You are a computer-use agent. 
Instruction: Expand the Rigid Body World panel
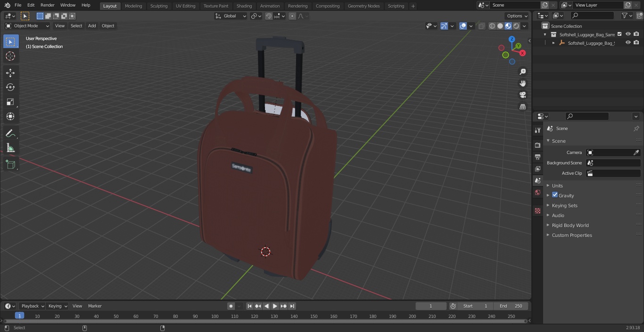(570, 225)
